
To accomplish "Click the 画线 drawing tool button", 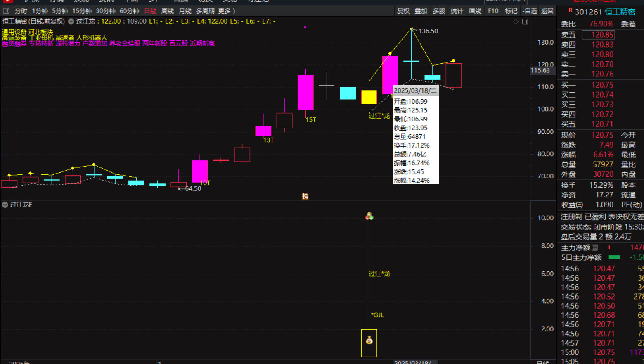I will 475,11.
